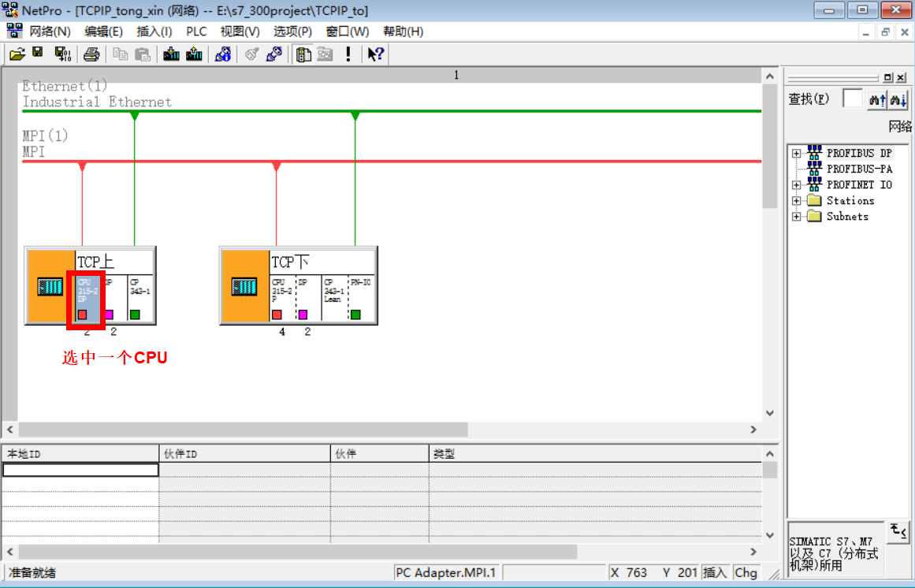Expand the Subnets folder in catalog

[797, 217]
